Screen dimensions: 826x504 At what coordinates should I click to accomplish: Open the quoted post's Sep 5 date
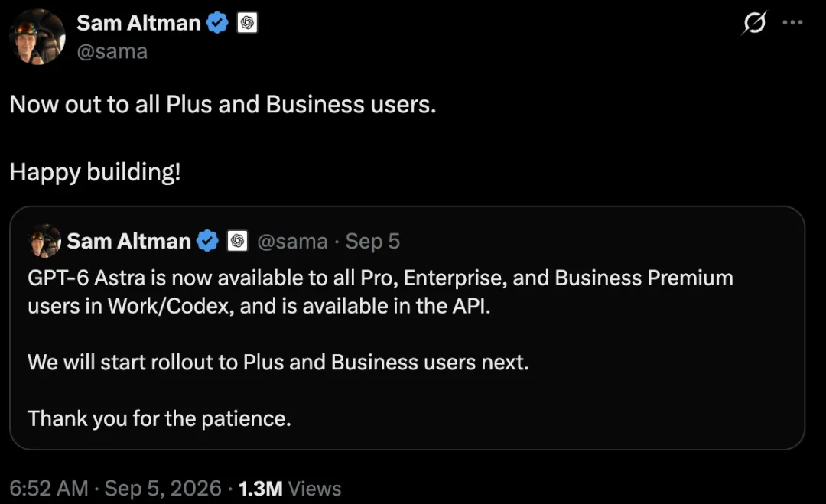(372, 241)
